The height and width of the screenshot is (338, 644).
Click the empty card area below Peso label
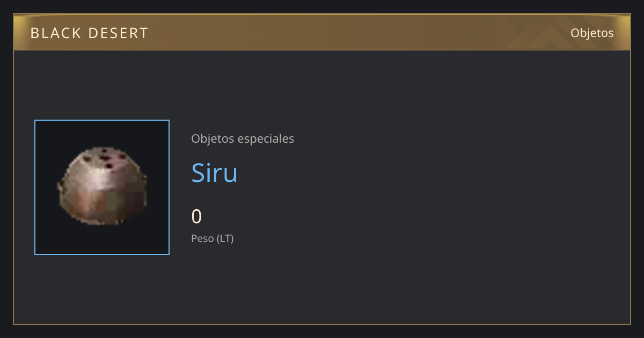coord(322,284)
